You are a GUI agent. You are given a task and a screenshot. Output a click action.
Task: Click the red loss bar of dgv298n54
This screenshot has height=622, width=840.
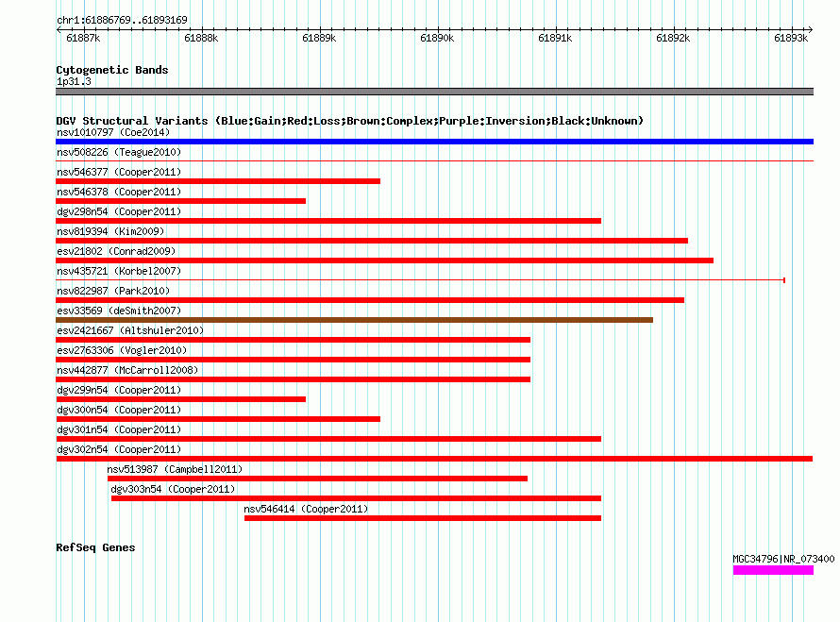328,221
